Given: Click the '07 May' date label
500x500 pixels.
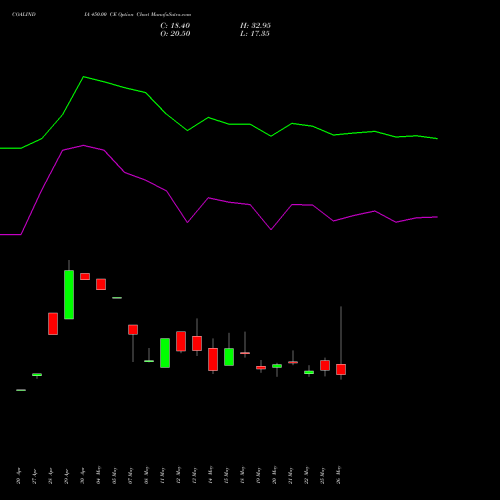Looking at the screenshot, I should click(x=130, y=476).
